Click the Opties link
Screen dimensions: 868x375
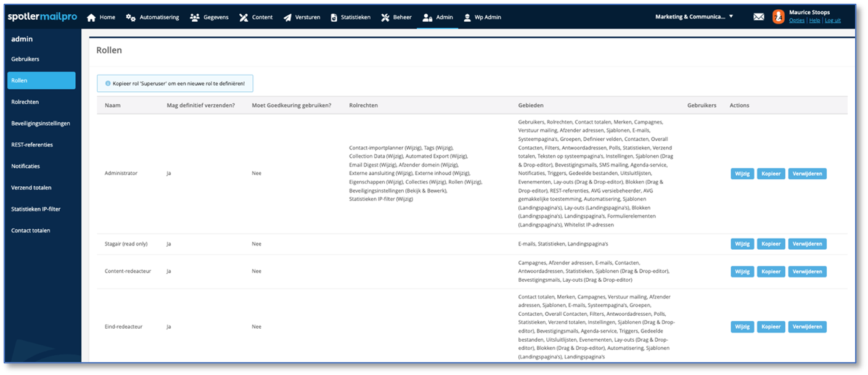tap(796, 21)
